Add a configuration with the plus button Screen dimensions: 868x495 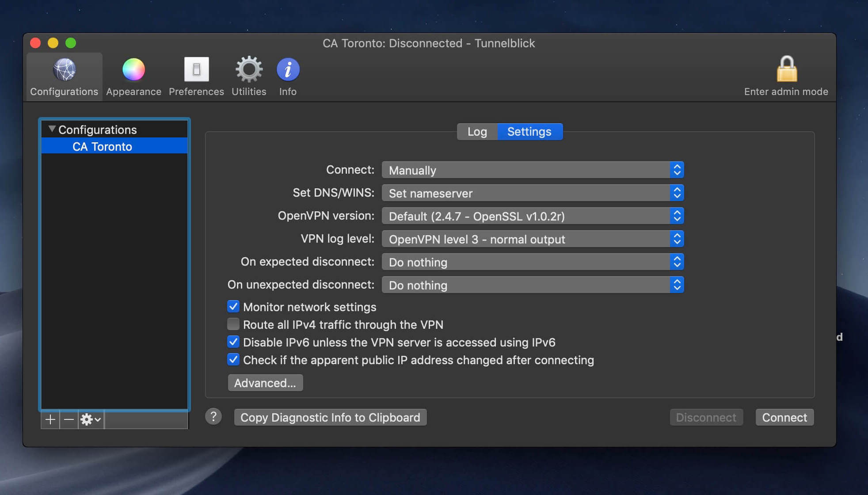(50, 419)
